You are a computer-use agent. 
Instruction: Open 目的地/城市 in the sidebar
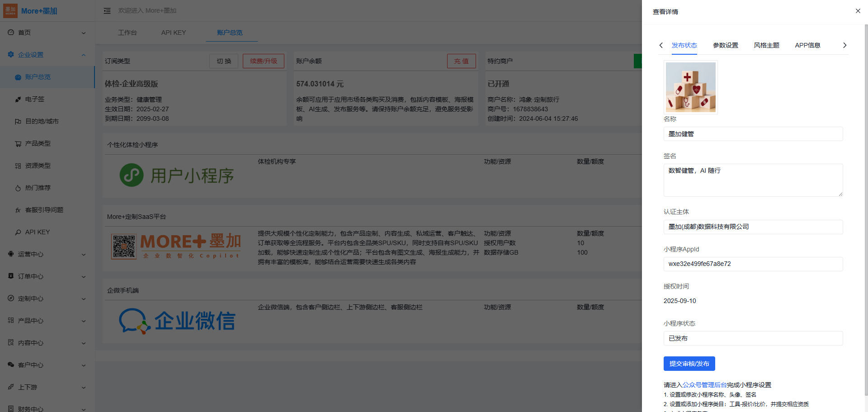coord(42,121)
